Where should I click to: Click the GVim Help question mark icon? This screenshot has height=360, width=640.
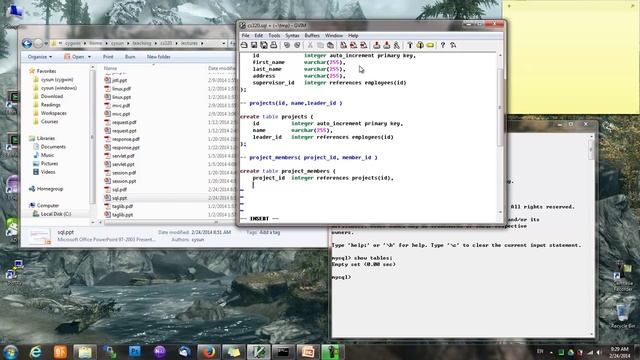click(x=443, y=45)
